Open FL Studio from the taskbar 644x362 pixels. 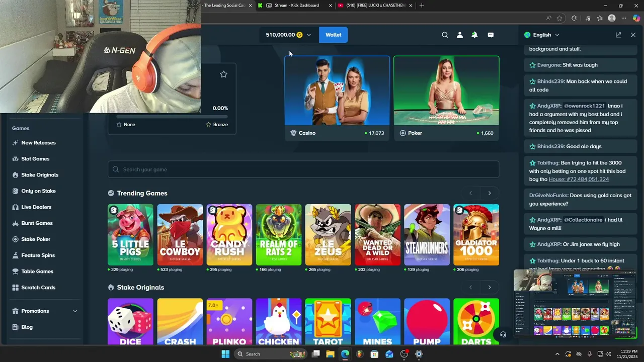click(359, 354)
